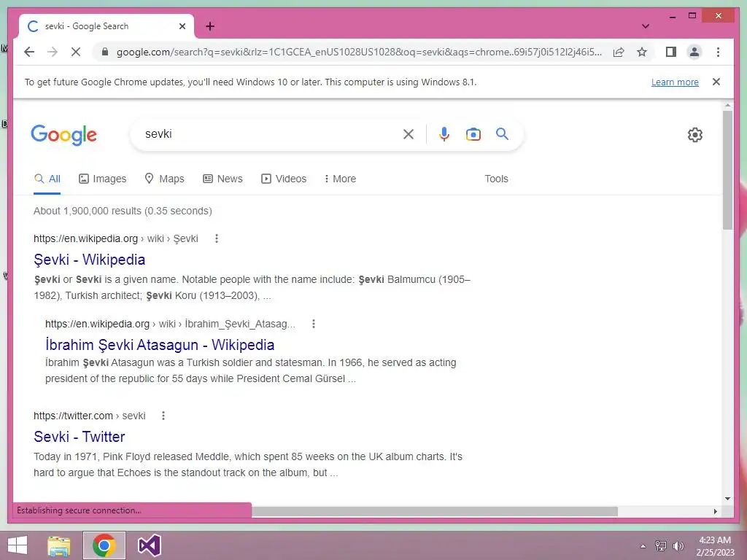Open options for the Twitter result
The height and width of the screenshot is (560, 747).
(163, 416)
